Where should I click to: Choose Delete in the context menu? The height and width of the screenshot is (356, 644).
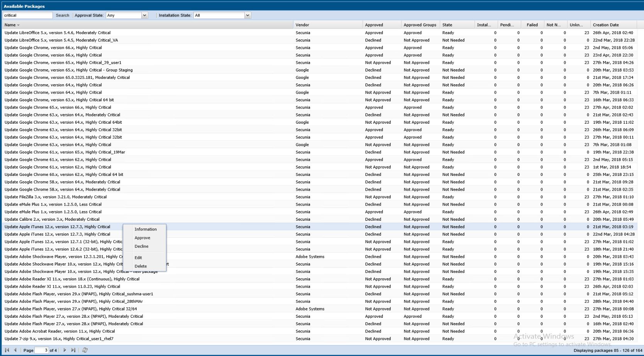click(x=141, y=266)
